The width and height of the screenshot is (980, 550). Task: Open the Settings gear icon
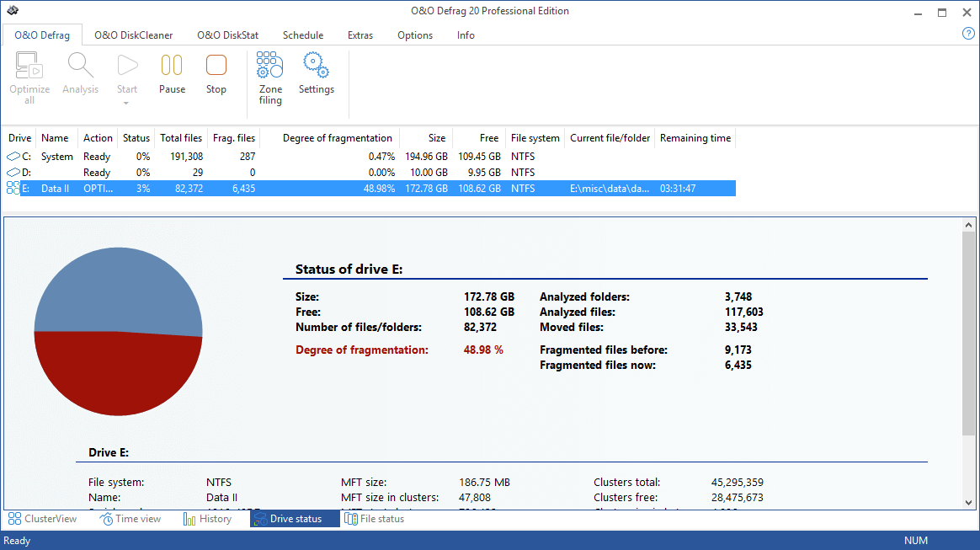(316, 64)
